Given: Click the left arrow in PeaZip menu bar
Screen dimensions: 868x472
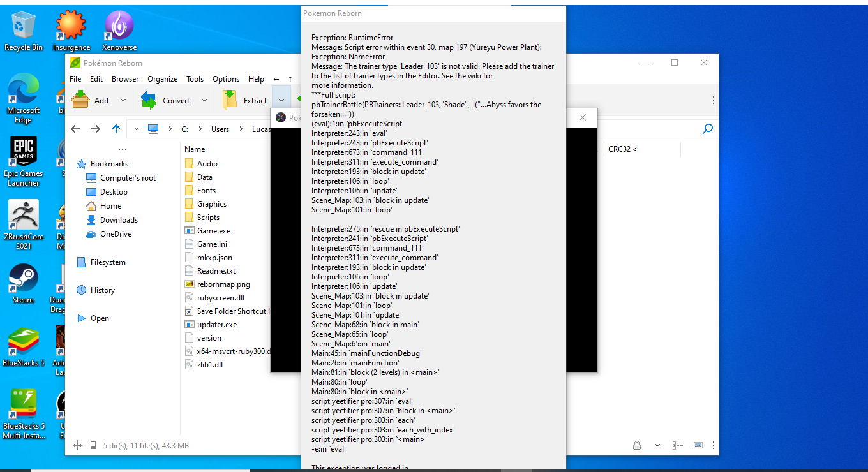Looking at the screenshot, I should (x=276, y=79).
